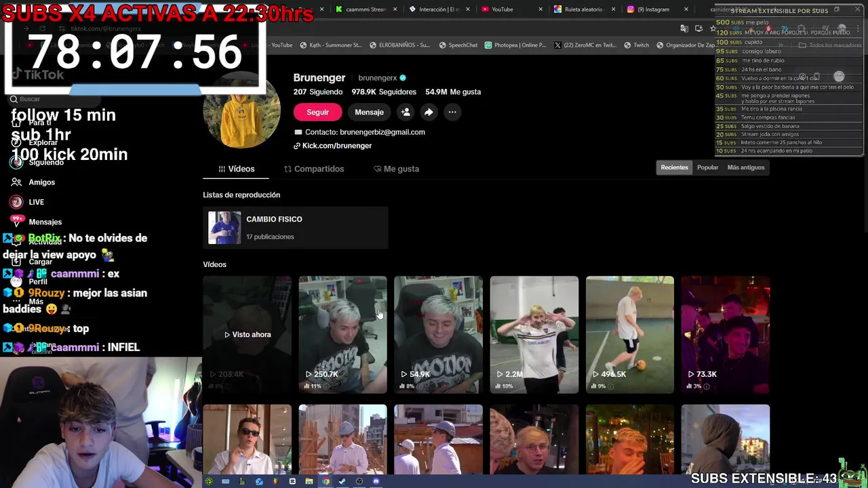Open the ZeroMC en Twit... bookmark

585,45
